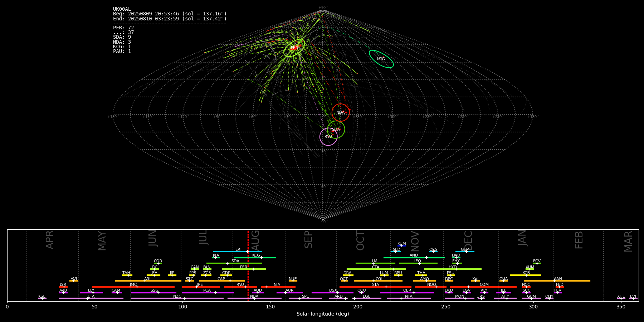
Task: Select the GEM shower bar in the timeline
Action: click(x=465, y=252)
